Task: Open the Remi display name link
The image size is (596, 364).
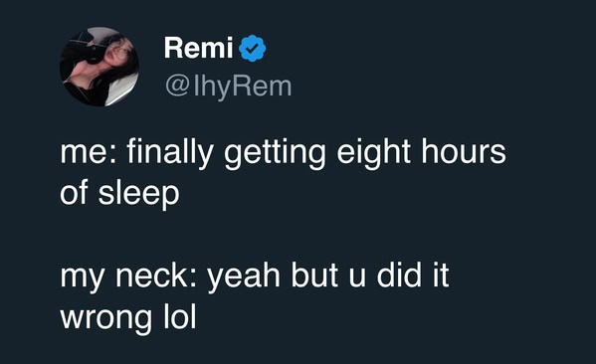Action: tap(198, 48)
